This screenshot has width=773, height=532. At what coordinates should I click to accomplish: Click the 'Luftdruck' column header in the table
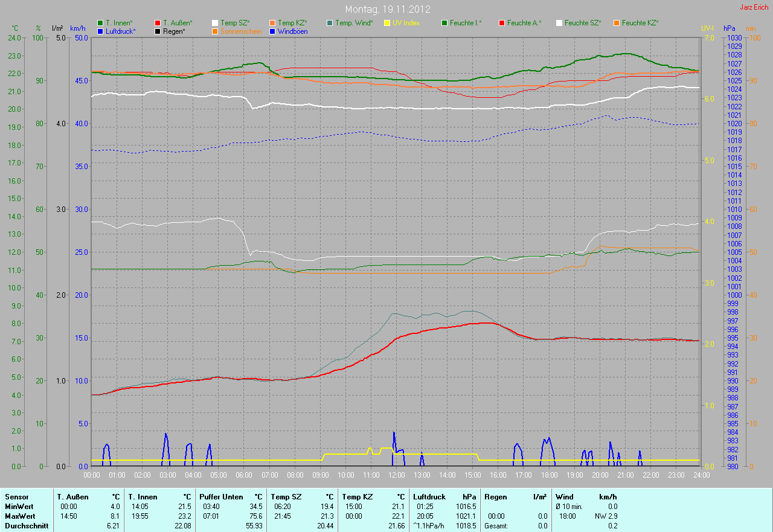(x=429, y=497)
